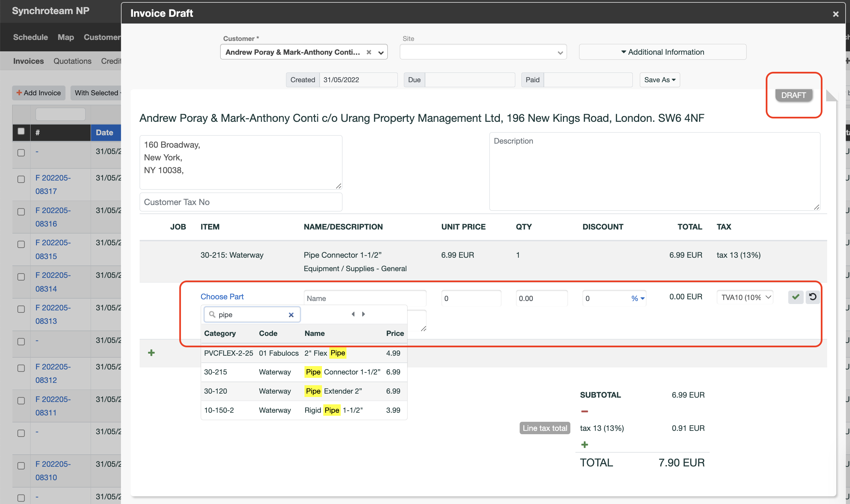Switch to Quotations tab

(x=73, y=61)
